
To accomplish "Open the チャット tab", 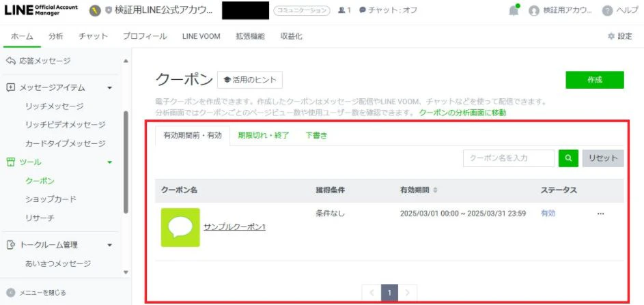I will pyautogui.click(x=94, y=36).
